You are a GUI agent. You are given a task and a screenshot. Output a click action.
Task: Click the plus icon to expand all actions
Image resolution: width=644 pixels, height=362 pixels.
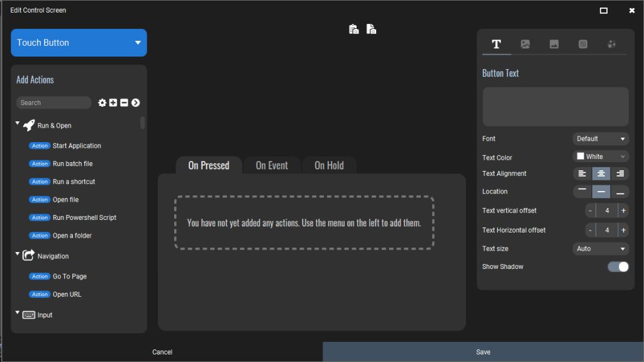pyautogui.click(x=113, y=102)
